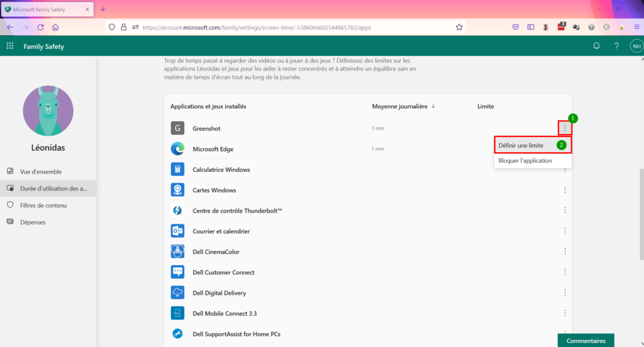Open Filtres de contenu in the sidebar

pos(48,206)
